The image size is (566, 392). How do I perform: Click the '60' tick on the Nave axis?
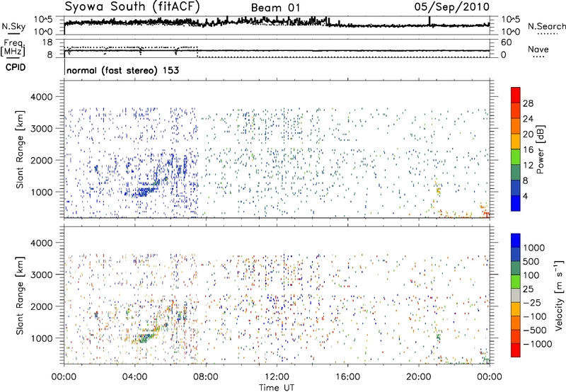507,42
